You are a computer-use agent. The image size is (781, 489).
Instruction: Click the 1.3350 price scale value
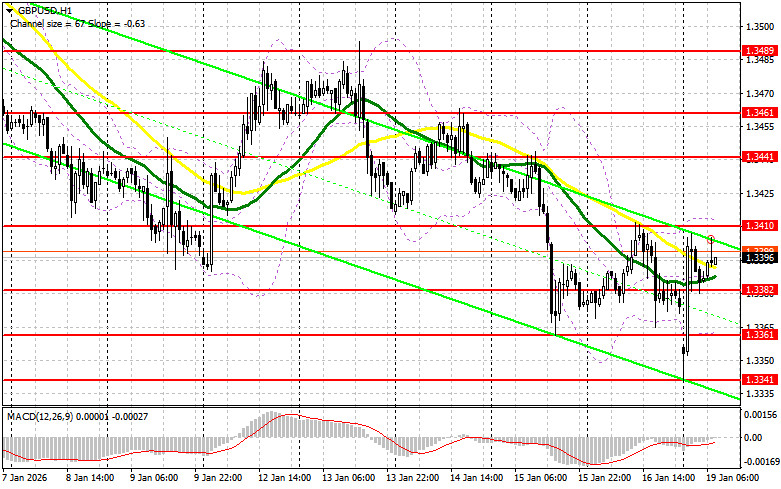coord(760,360)
